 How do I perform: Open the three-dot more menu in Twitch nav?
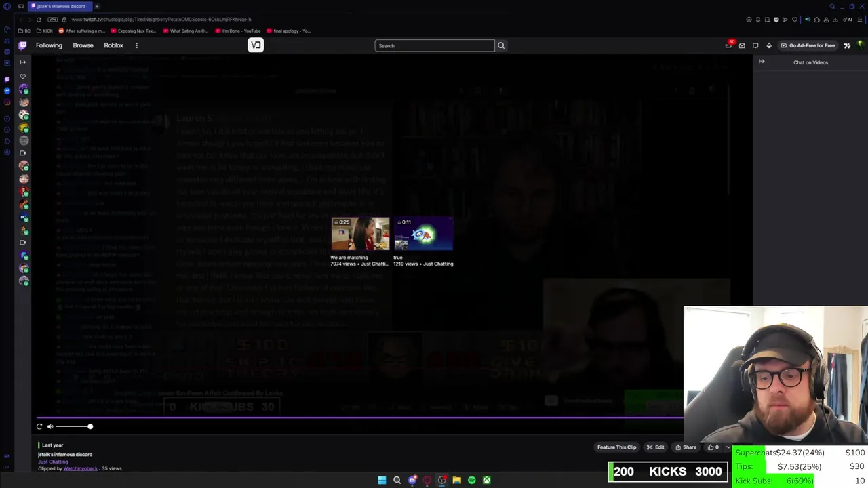pyautogui.click(x=136, y=45)
